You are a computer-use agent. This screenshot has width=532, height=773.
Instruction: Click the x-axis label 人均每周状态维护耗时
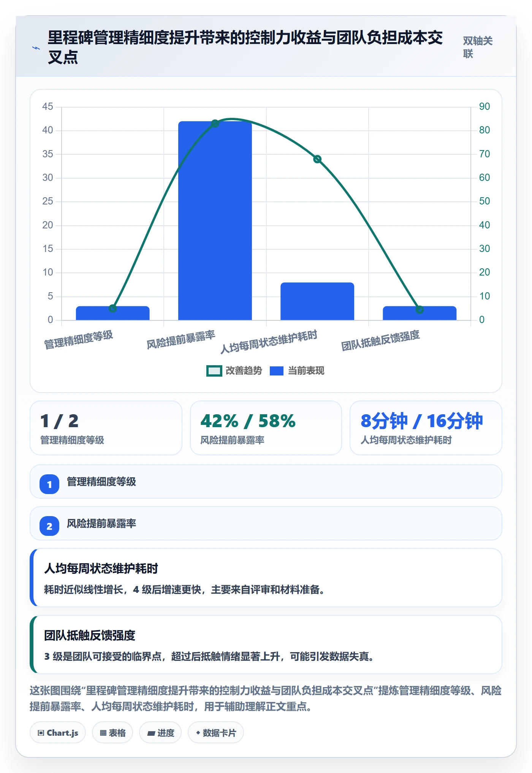click(269, 342)
